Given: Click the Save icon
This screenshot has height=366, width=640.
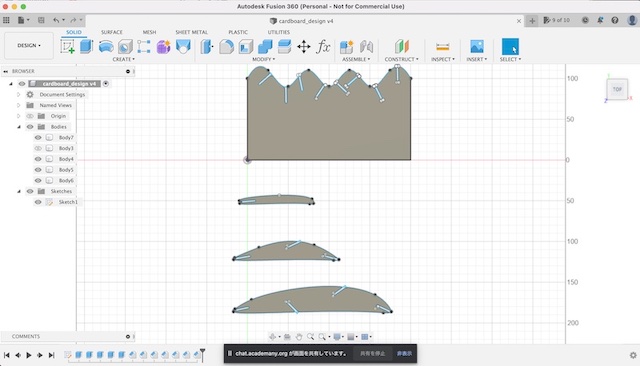Looking at the screenshot, I should [41, 20].
